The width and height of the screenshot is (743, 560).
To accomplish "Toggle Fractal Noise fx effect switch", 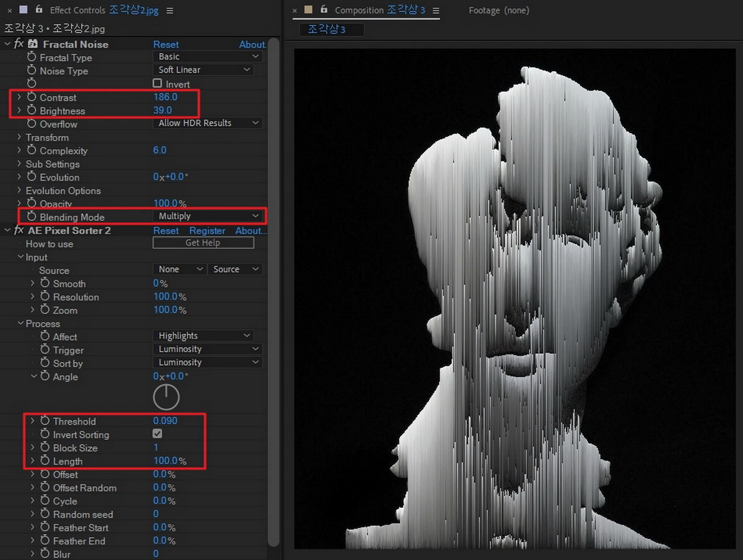I will [19, 45].
